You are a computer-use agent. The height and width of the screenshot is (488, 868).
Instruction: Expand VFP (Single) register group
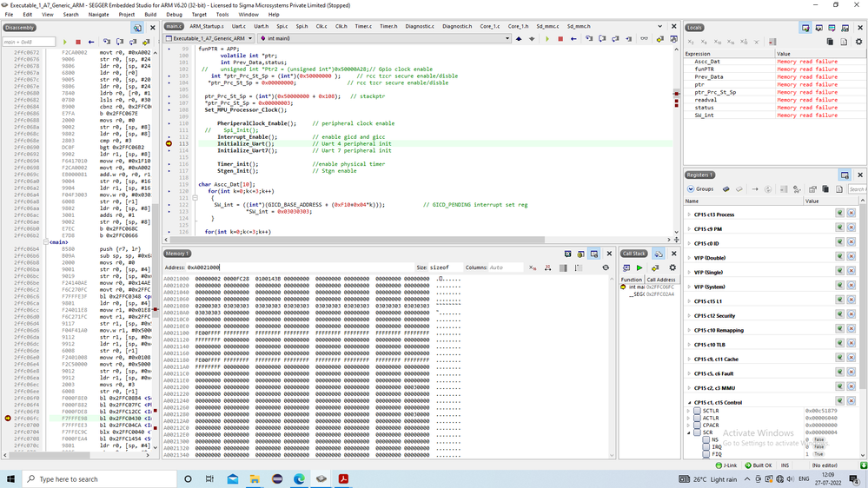[689, 272]
